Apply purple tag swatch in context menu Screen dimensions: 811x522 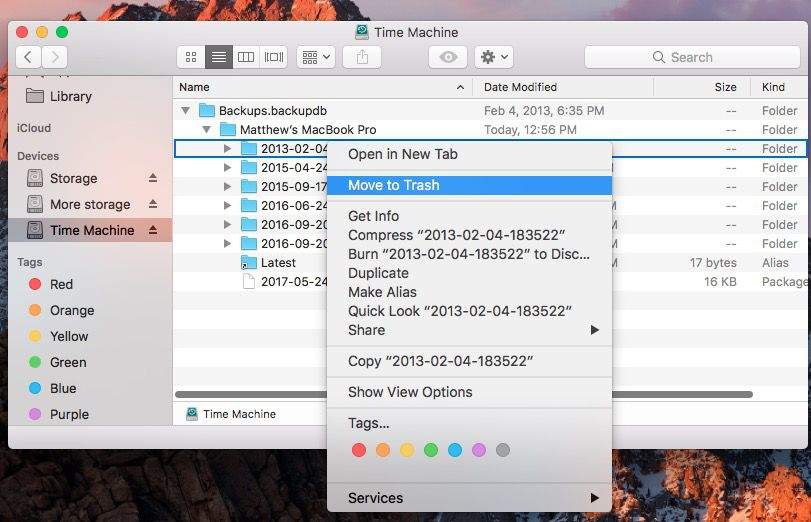[x=479, y=450]
